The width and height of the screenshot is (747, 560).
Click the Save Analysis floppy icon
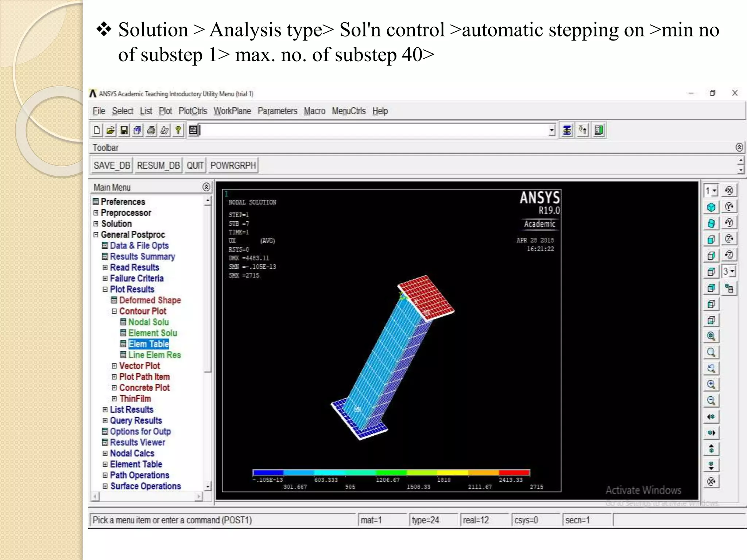click(124, 130)
